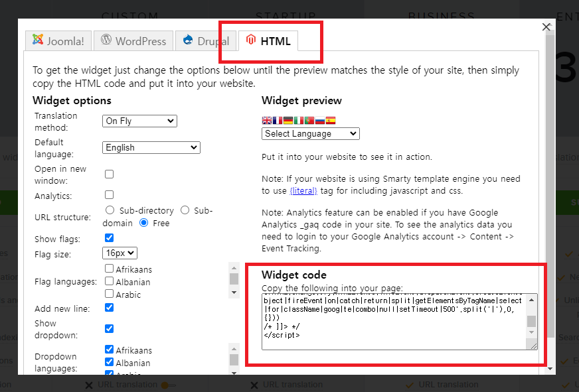Click the Spanish flag icon
The width and height of the screenshot is (579, 392).
point(331,120)
